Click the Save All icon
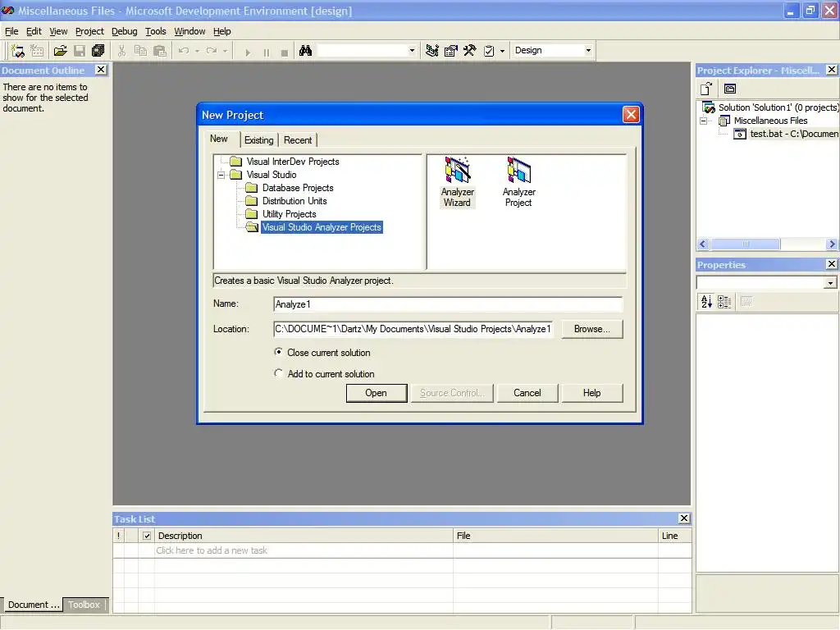The width and height of the screenshot is (840, 630). (x=98, y=51)
